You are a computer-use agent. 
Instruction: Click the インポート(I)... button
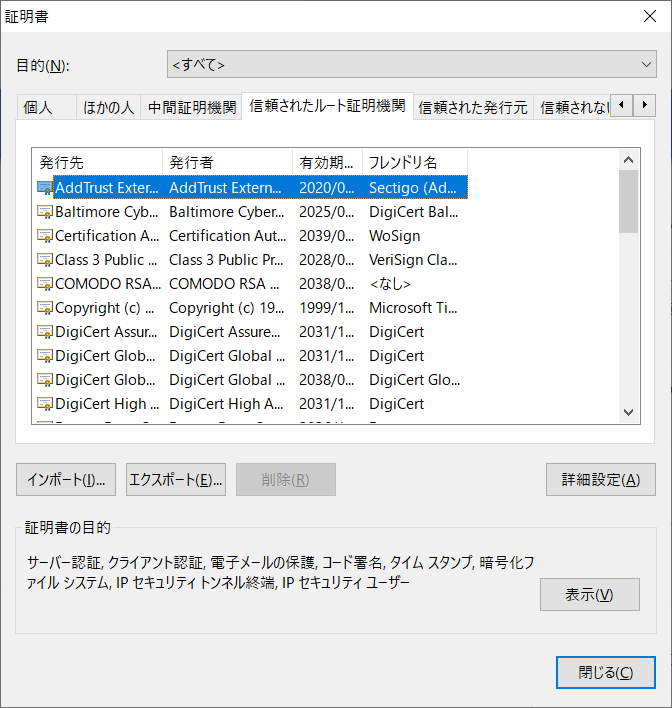(x=66, y=480)
